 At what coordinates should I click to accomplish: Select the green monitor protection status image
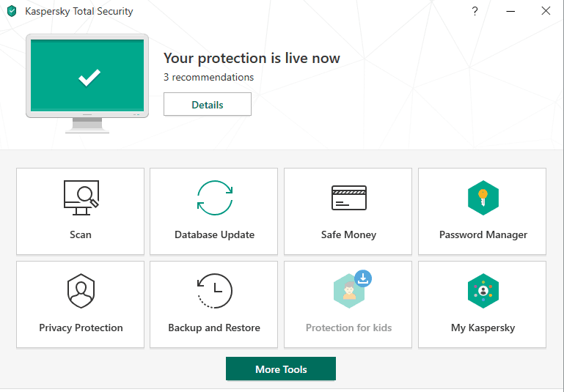(x=87, y=84)
